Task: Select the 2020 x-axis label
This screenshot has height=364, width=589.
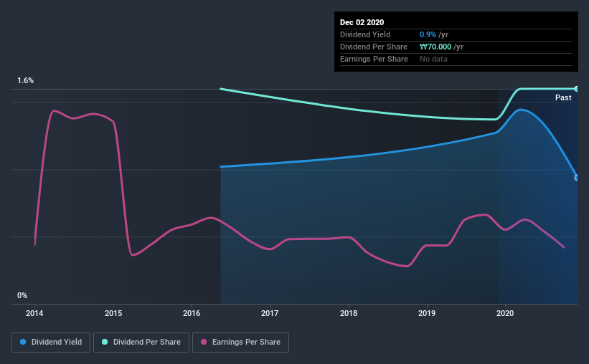Action: pos(505,313)
